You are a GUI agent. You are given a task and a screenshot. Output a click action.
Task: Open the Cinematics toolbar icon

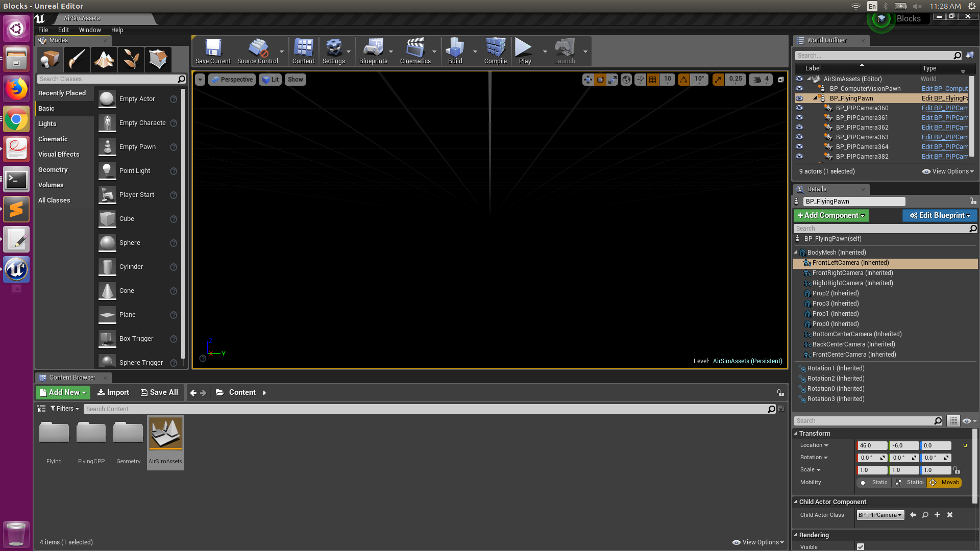point(415,51)
